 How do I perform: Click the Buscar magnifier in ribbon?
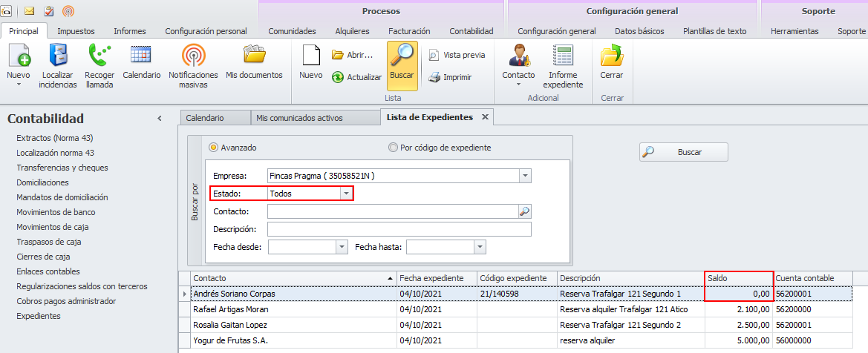click(402, 57)
